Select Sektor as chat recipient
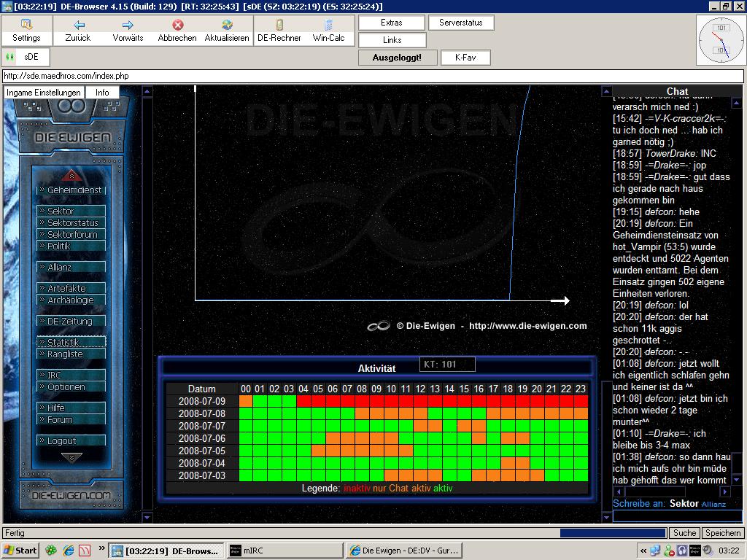747x560 pixels. [x=684, y=503]
